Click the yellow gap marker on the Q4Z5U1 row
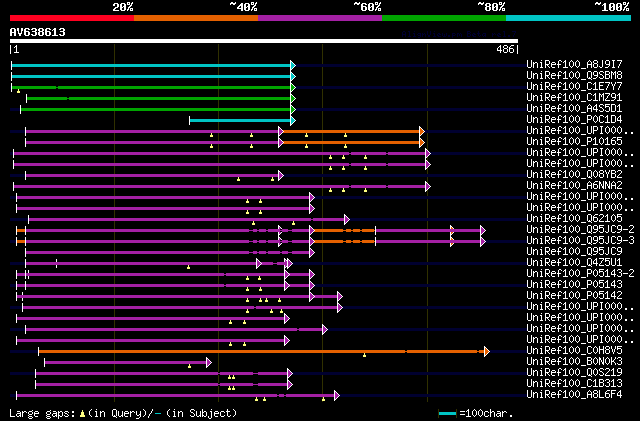 point(188,267)
